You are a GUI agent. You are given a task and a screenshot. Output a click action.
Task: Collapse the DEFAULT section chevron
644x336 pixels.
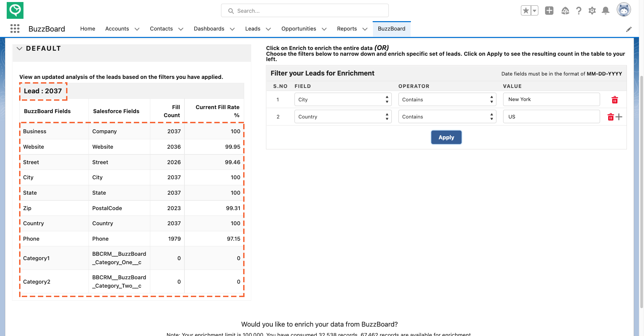coord(19,49)
